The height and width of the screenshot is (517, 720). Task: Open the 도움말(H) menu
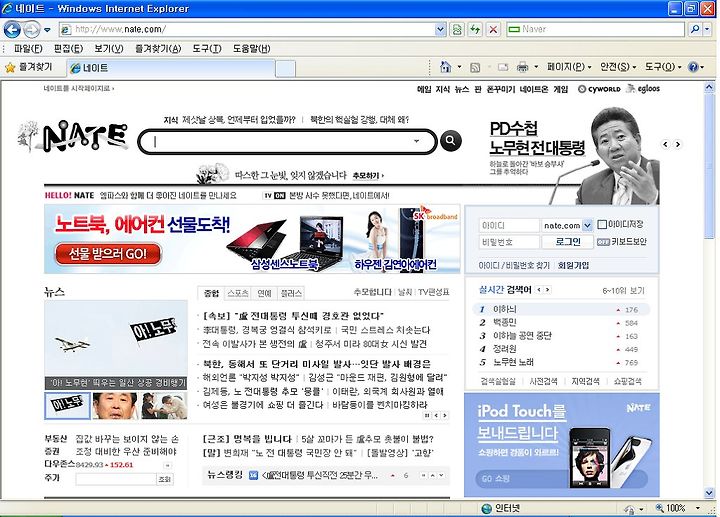[x=252, y=49]
